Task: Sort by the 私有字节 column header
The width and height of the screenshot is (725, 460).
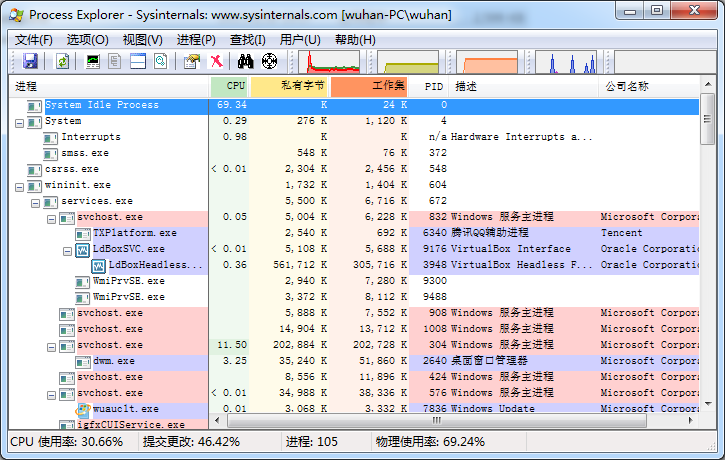Action: (x=289, y=86)
